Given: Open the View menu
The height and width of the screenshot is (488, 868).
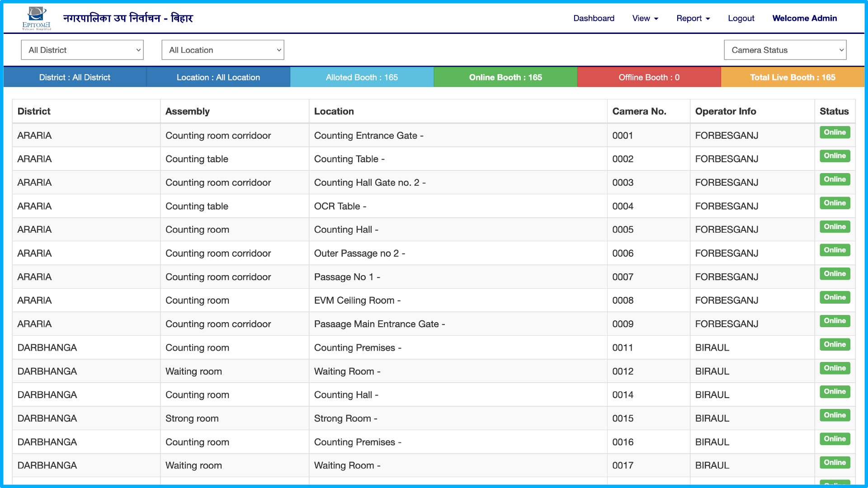Looking at the screenshot, I should pos(645,19).
